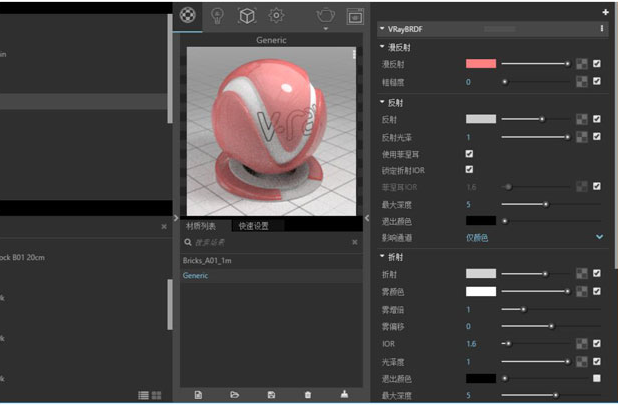Delete the material with trash icon

(x=308, y=395)
